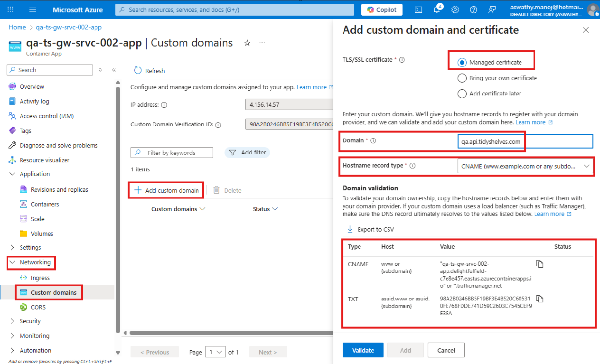Click the Delete trash icon
This screenshot has width=600, height=364.
(x=216, y=190)
